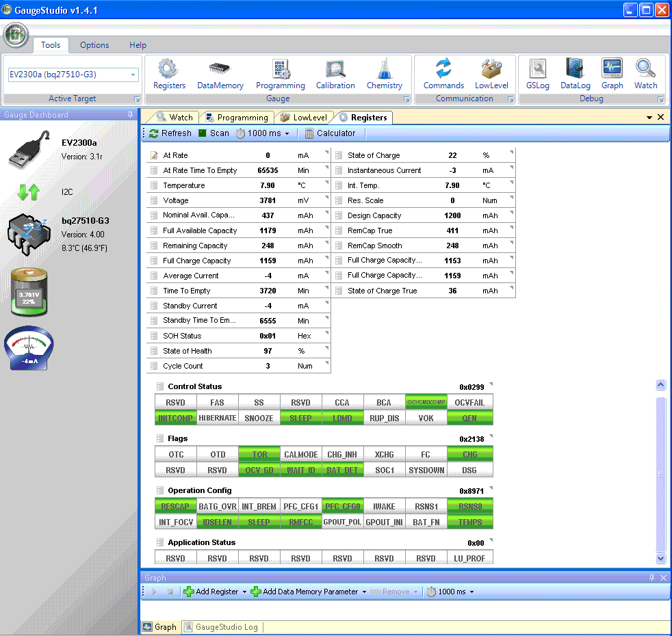Screen dimensions: 672x636
Task: Open the Add Register dropdown arrow
Action: tap(245, 592)
